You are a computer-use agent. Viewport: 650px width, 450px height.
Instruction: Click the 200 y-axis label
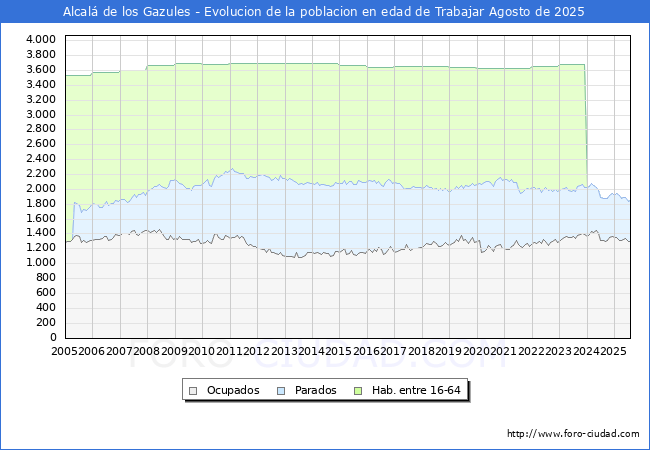[46, 322]
